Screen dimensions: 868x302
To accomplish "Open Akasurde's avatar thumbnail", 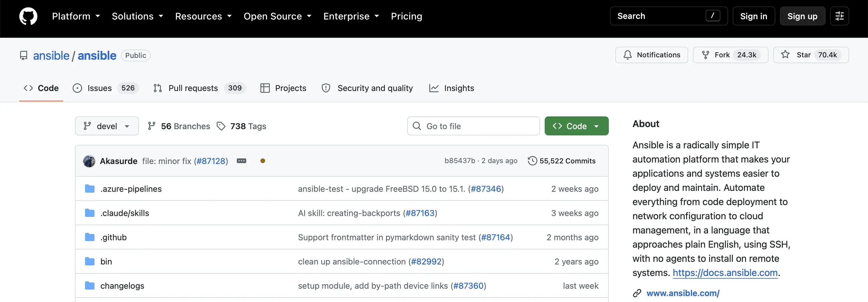I will (89, 161).
